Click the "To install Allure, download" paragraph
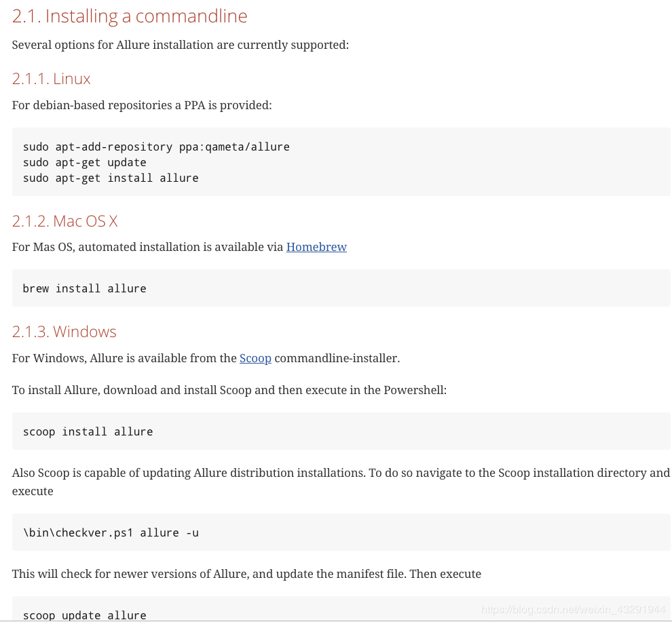 229,390
